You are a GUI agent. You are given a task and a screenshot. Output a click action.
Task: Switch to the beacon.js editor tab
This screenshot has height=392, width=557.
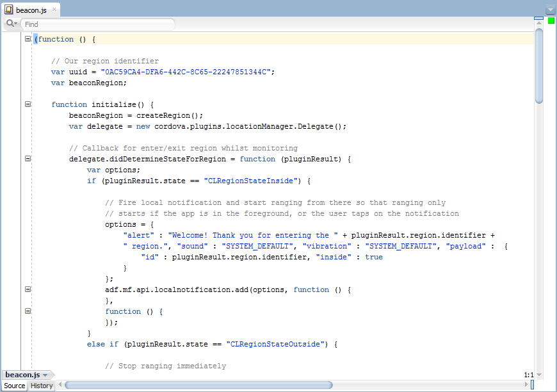click(x=31, y=10)
